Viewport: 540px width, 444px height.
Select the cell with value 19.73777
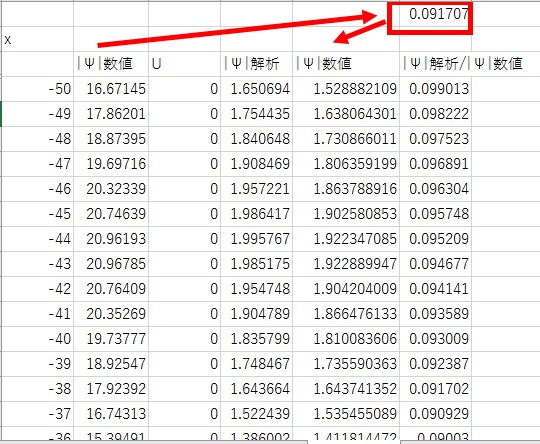tap(111, 339)
